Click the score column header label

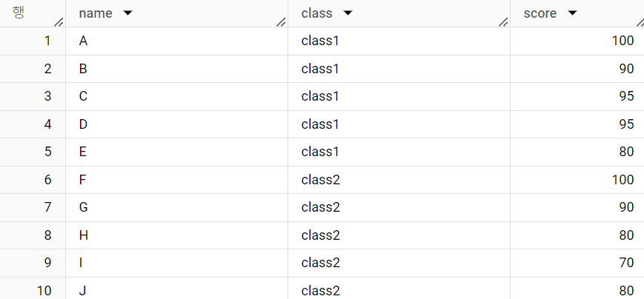tap(540, 13)
